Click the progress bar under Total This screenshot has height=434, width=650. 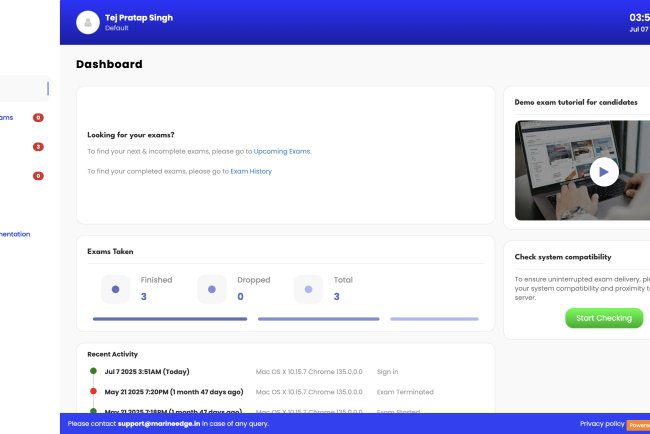click(434, 319)
